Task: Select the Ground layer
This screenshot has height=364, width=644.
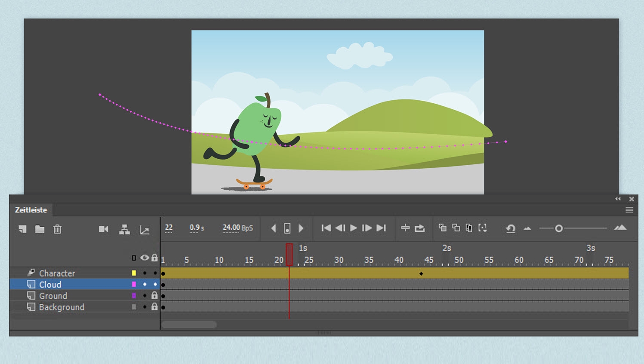Action: point(53,296)
